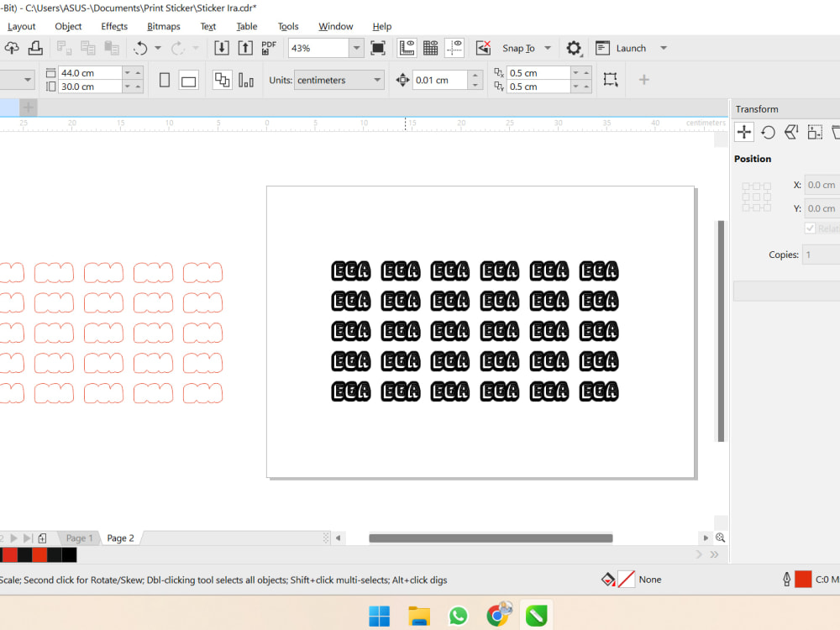Toggle document grid display icon
The width and height of the screenshot is (840, 630).
[x=431, y=48]
